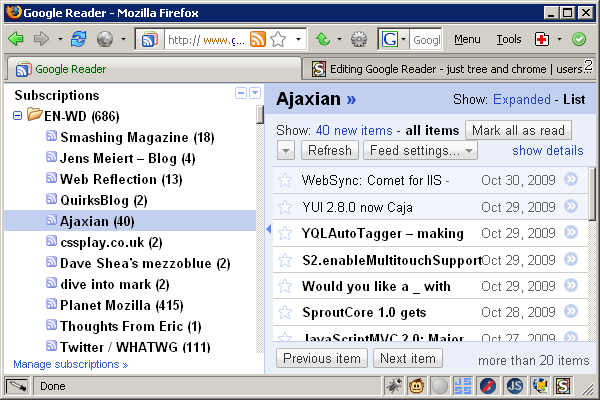Image resolution: width=600 pixels, height=400 pixels.
Task: Open SproutCore item original via arrow icon
Action: coord(571,311)
